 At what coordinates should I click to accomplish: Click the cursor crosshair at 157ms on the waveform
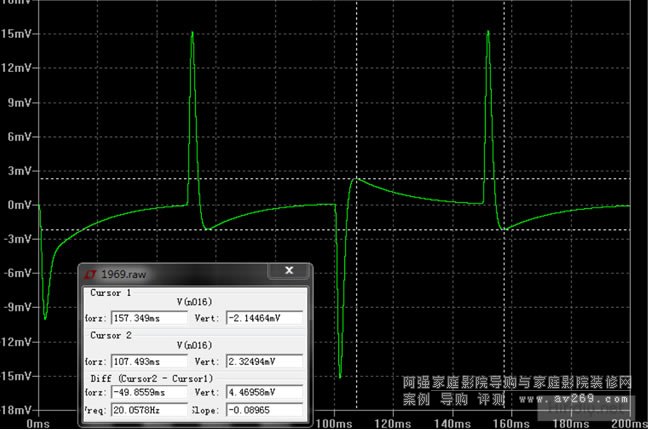tap(503, 230)
